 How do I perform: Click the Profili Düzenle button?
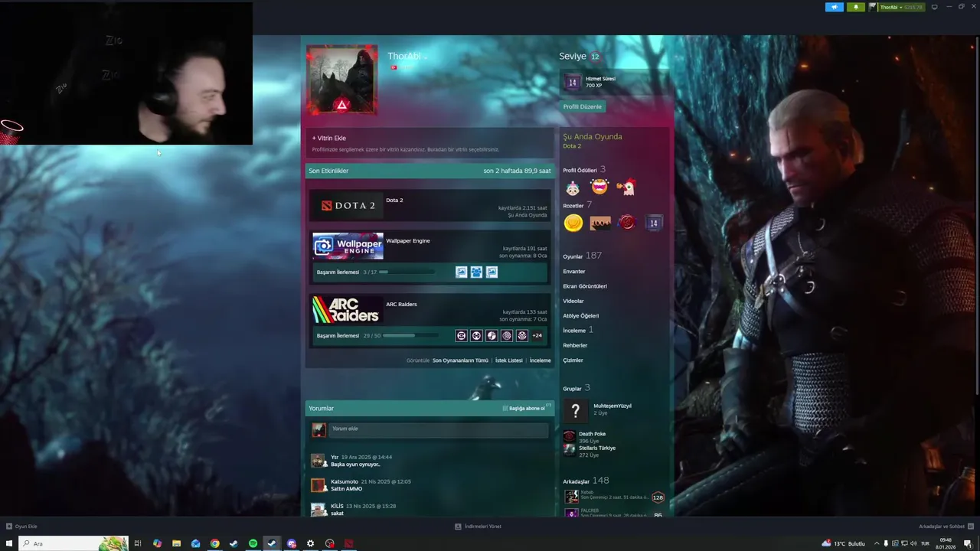(x=583, y=106)
